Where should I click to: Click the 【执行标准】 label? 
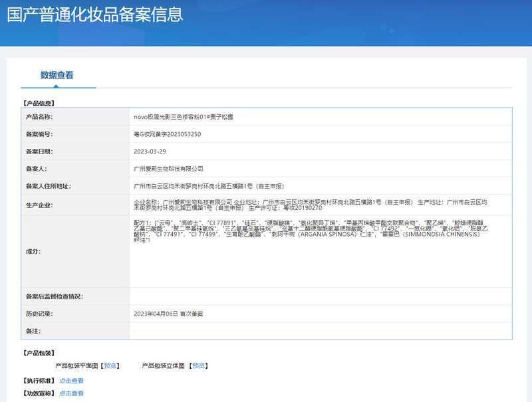(39, 381)
